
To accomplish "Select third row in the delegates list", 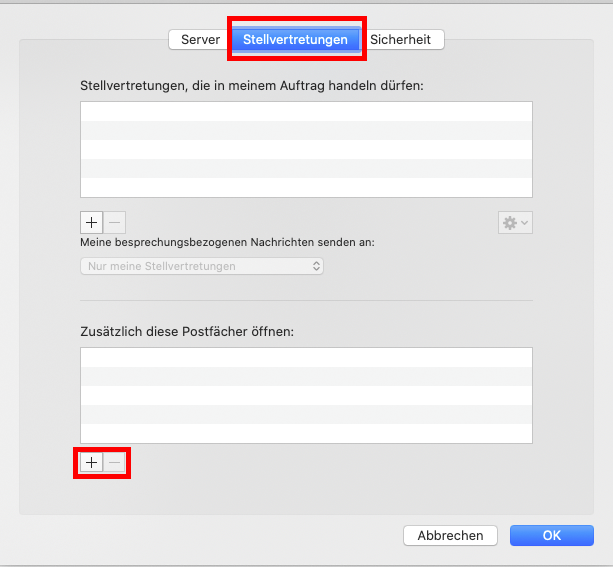I will pyautogui.click(x=306, y=150).
